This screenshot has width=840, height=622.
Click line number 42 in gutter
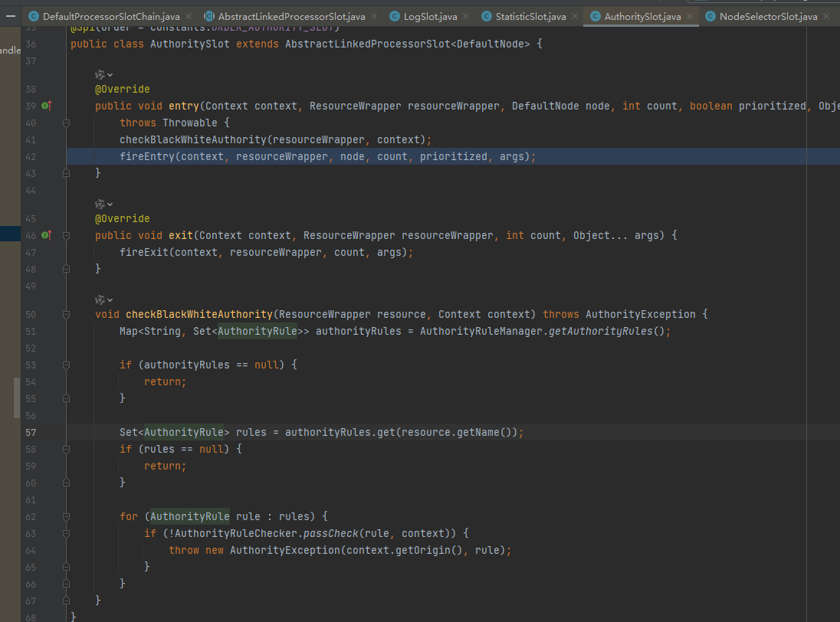[31, 157]
